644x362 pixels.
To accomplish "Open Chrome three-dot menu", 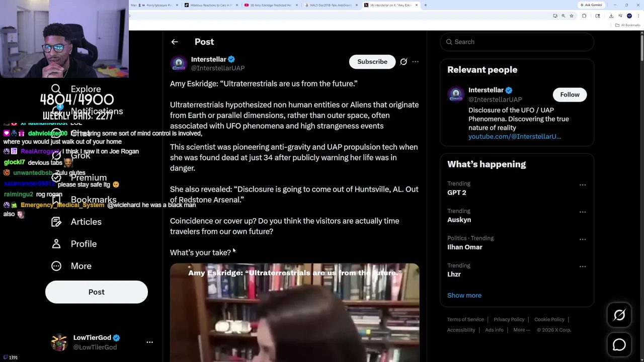I will (637, 16).
